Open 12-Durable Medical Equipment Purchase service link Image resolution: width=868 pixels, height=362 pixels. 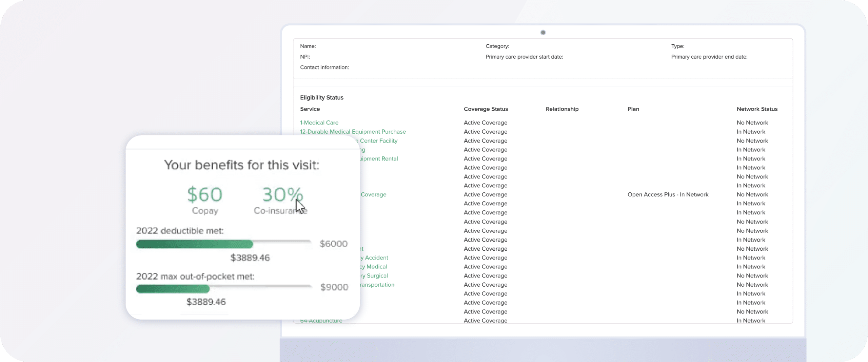click(353, 132)
